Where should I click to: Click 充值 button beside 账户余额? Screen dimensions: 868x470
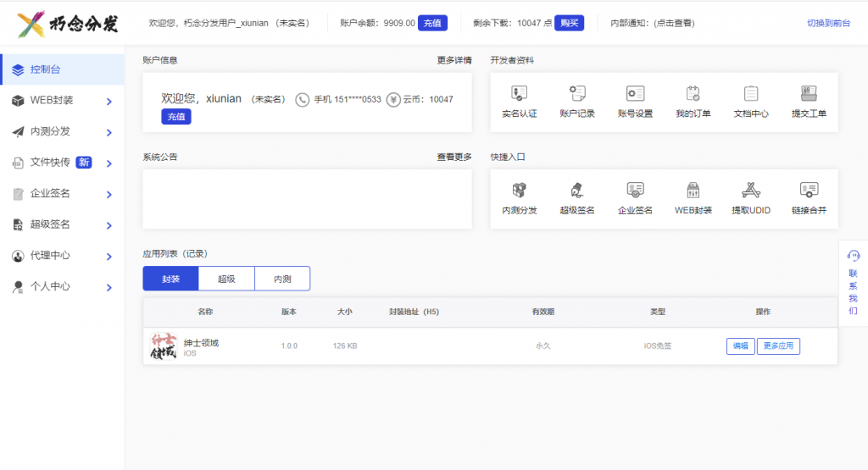click(432, 23)
